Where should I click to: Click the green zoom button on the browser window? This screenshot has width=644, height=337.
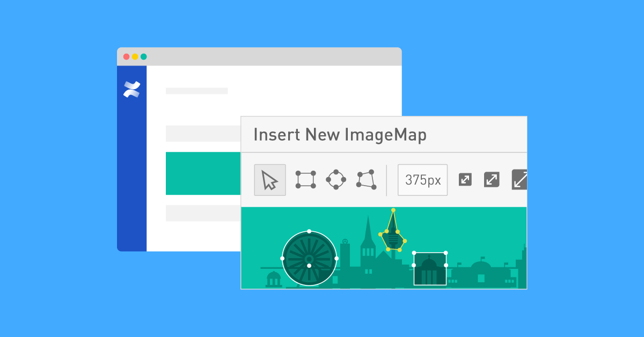143,55
